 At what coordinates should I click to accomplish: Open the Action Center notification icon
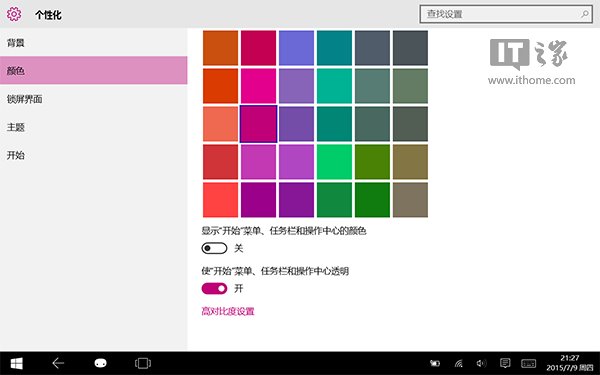[x=505, y=363]
